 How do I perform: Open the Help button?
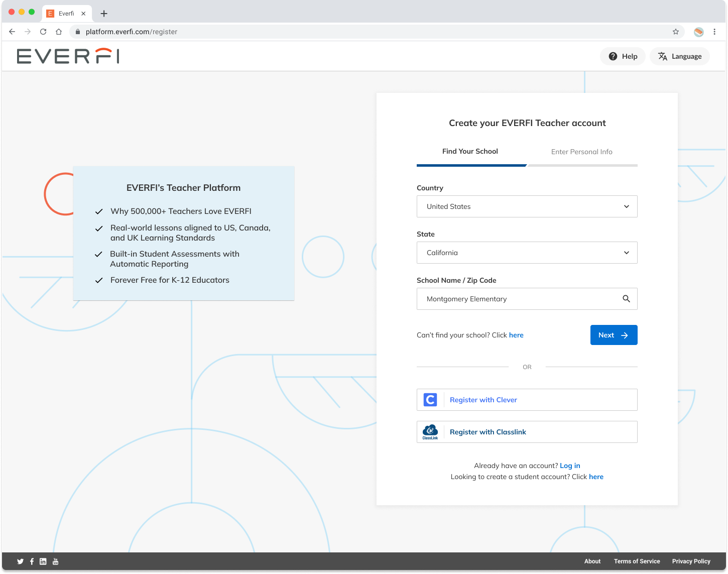(x=623, y=56)
